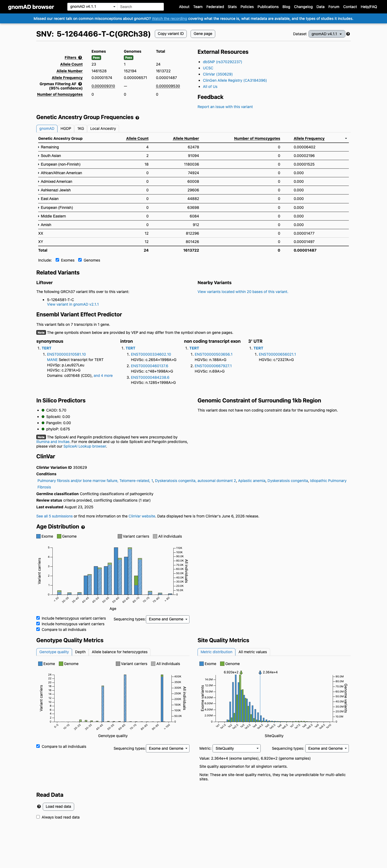Open the Depth tab

pos(80,652)
